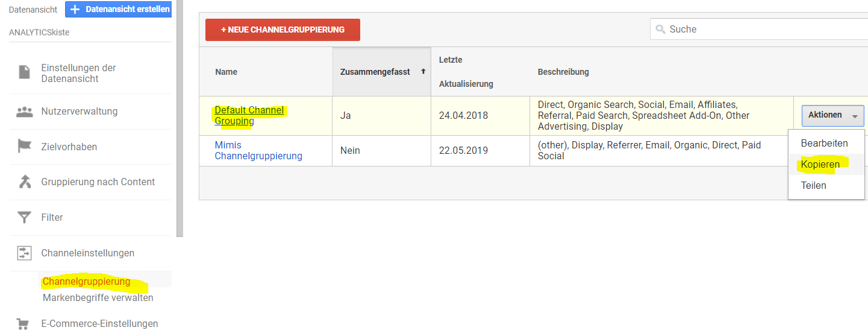Image resolution: width=868 pixels, height=336 pixels.
Task: Choose Teilen in the actions menu
Action: [x=813, y=186]
